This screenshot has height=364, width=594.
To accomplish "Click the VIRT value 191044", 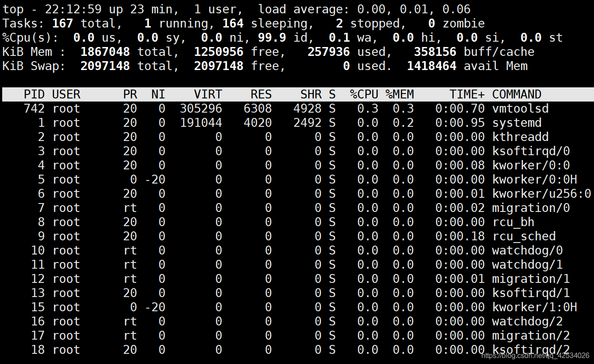I will (x=201, y=123).
